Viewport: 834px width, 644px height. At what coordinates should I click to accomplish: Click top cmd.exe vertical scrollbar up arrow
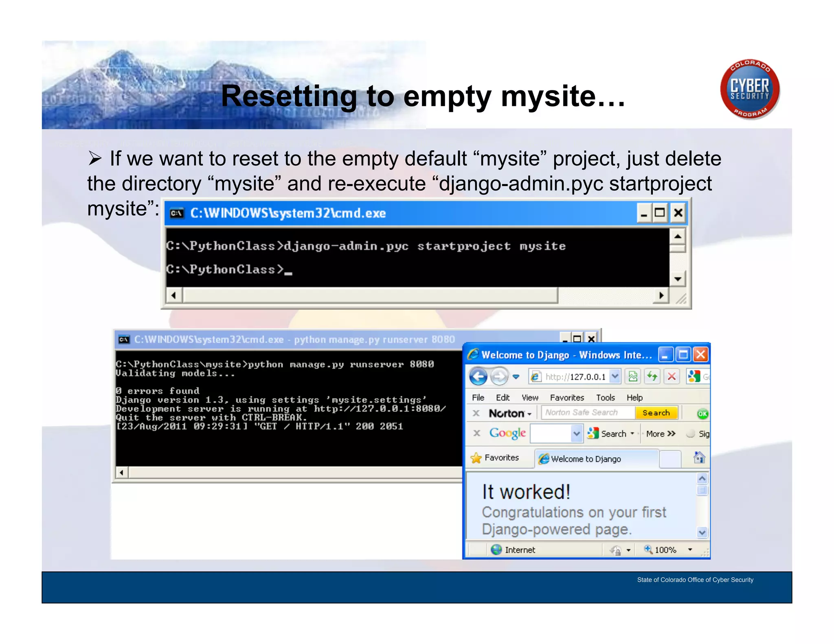[x=678, y=237]
